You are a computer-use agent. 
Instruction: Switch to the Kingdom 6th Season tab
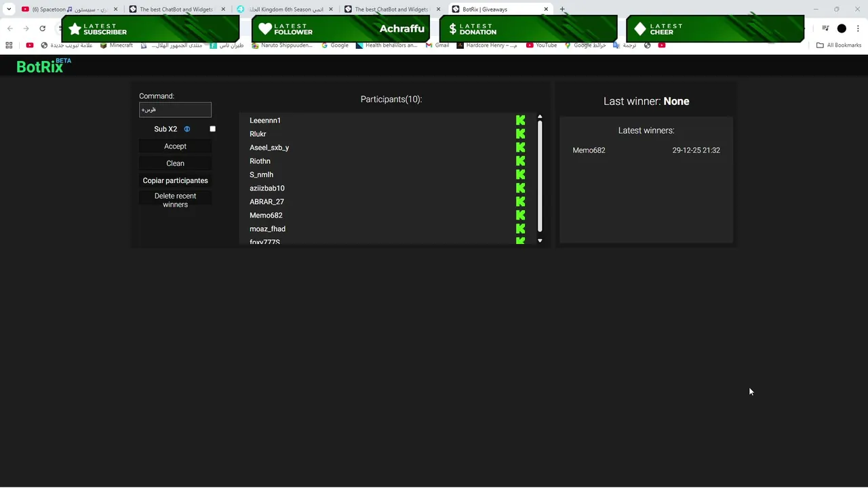coord(285,9)
